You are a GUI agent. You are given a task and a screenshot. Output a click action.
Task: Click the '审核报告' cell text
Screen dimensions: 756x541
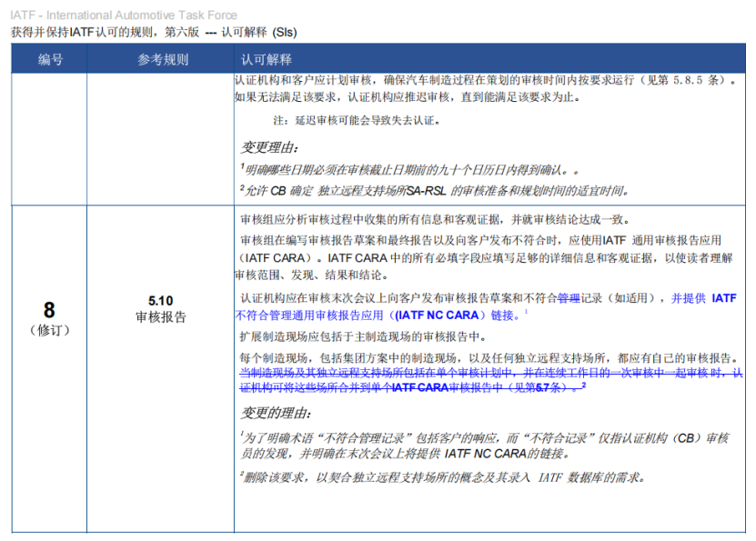160,317
